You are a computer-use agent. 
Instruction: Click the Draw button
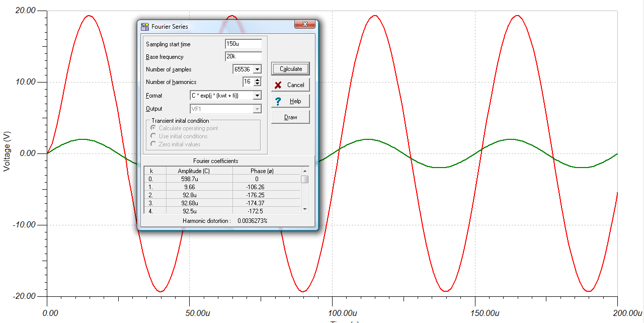click(290, 117)
